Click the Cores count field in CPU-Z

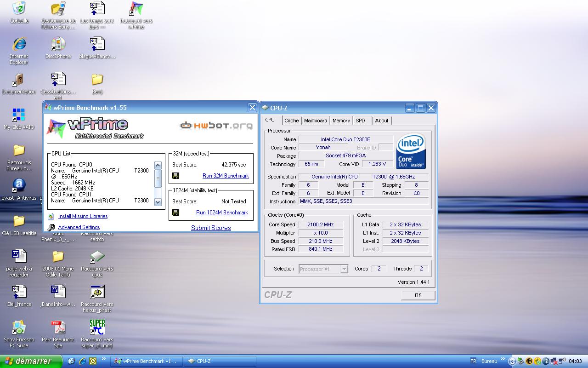(x=379, y=269)
